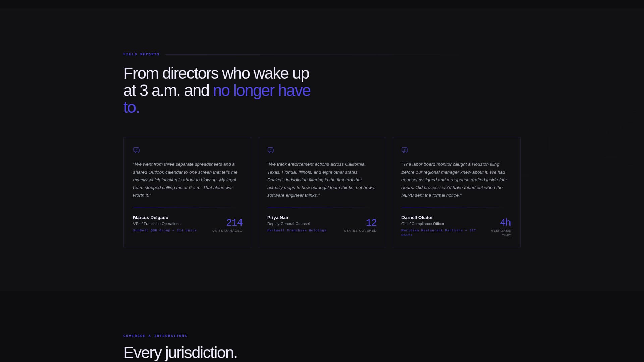Click the quote icon on Priya Nair's card

271,150
